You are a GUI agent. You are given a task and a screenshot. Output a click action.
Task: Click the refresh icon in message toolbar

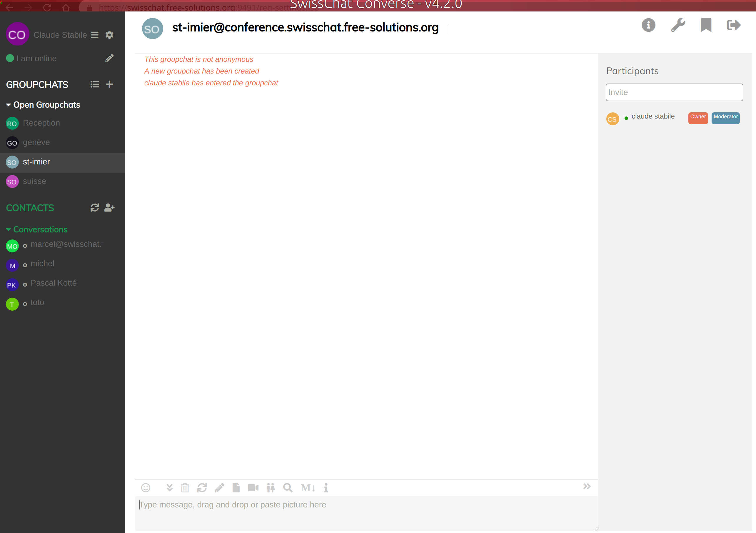click(x=202, y=487)
